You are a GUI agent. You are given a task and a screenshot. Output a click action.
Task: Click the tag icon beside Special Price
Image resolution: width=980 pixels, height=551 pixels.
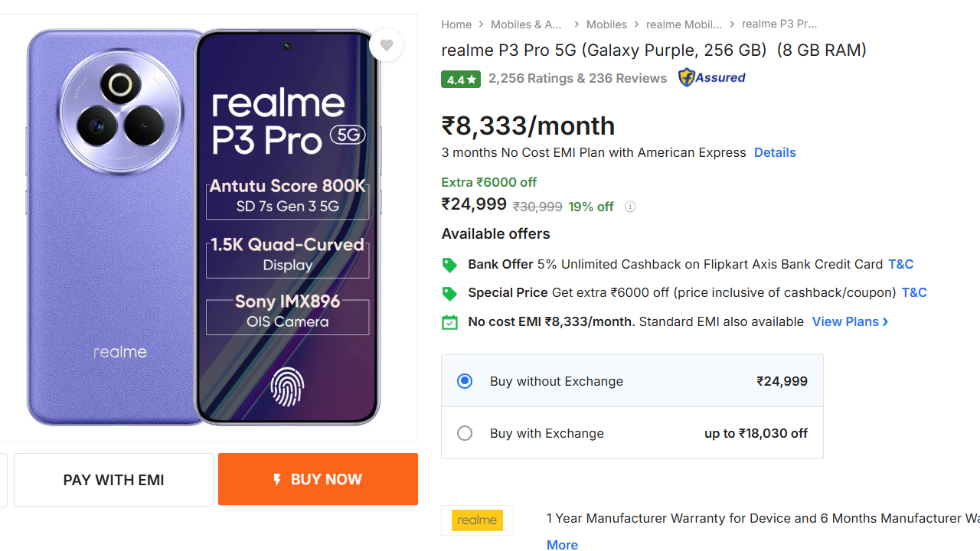(x=449, y=292)
